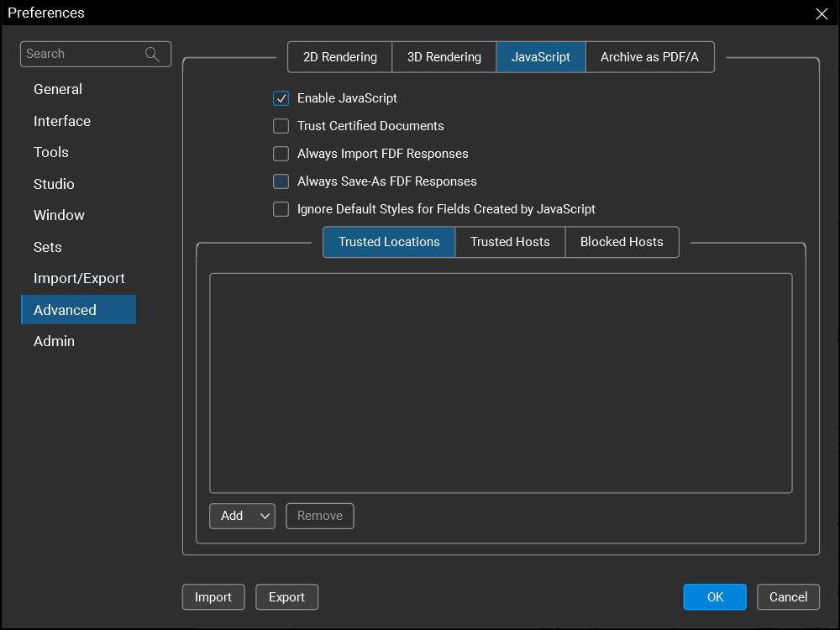
Task: Open the Studio preferences section
Action: coord(54,184)
